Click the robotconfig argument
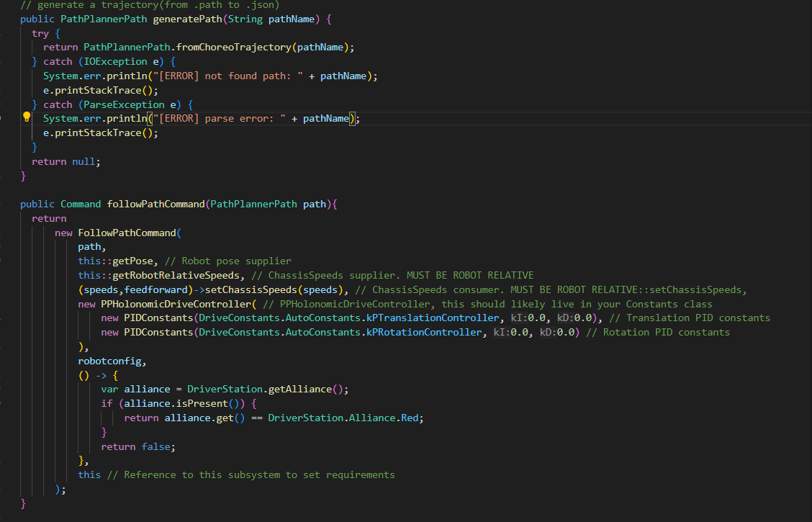This screenshot has width=812, height=522. click(x=110, y=361)
